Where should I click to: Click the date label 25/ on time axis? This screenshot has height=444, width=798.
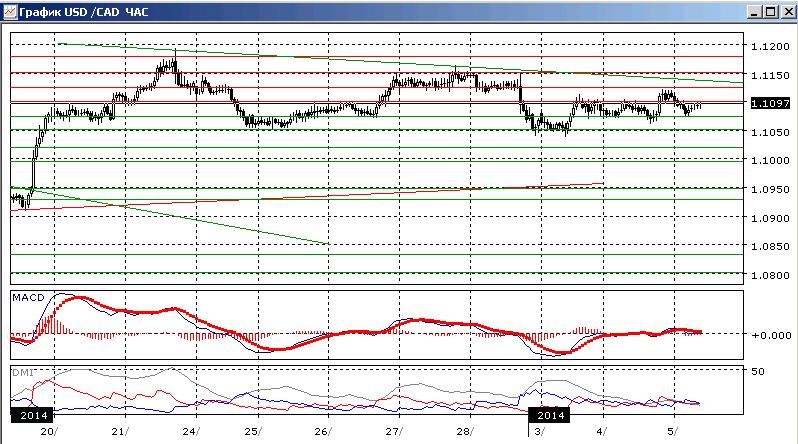click(253, 432)
